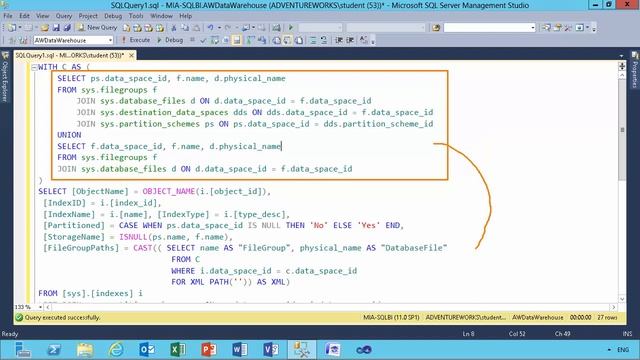The image size is (640, 360).
Task: Open Analysis Services DMX Query icon
Action: pyautogui.click(x=149, y=28)
